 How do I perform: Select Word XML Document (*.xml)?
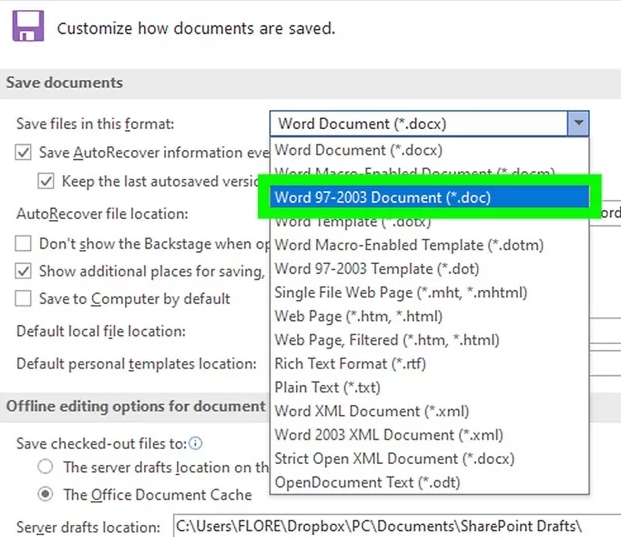coord(429,411)
